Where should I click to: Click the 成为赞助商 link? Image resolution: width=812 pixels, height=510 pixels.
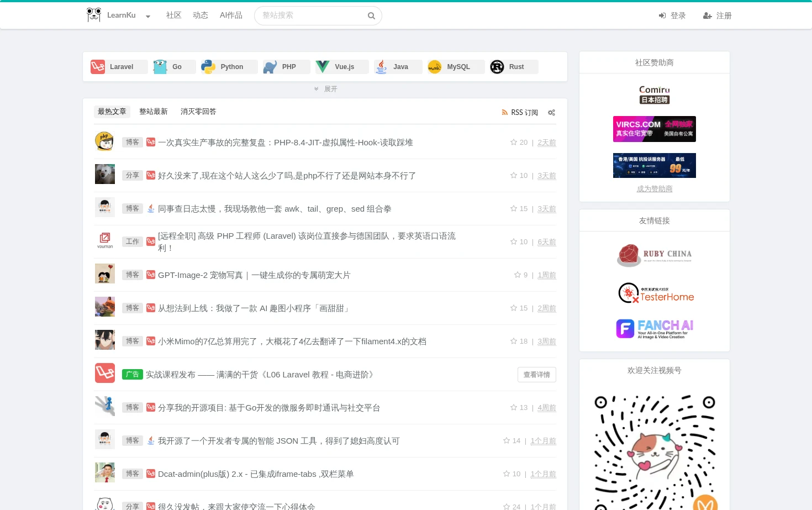655,189
